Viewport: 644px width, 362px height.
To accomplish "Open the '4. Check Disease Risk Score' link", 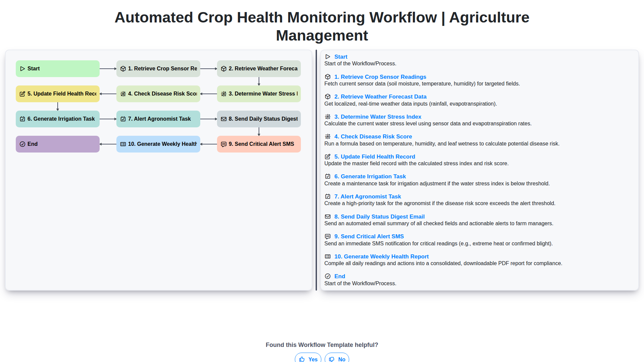I will click(x=373, y=136).
